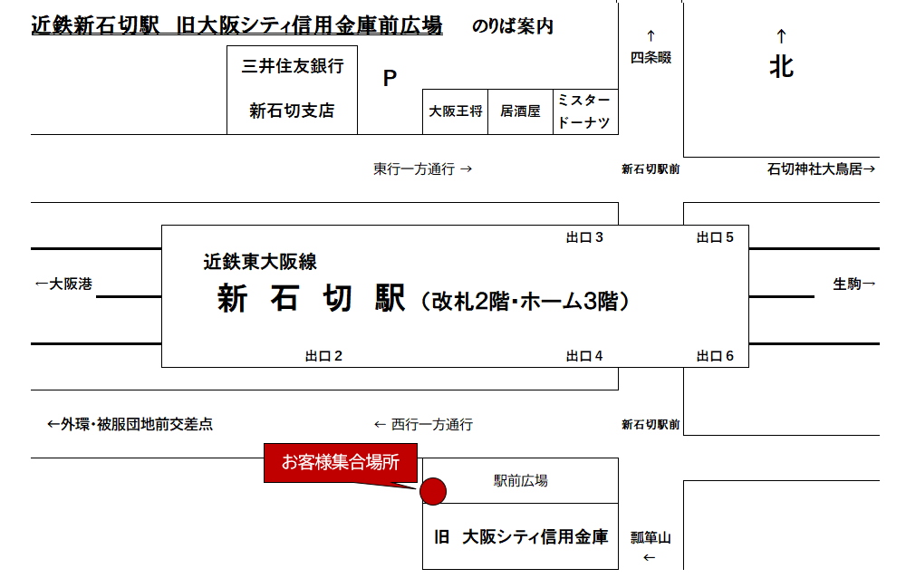Click the 四条畷 direction label
Image resolution: width=906 pixels, height=588 pixels.
[651, 57]
